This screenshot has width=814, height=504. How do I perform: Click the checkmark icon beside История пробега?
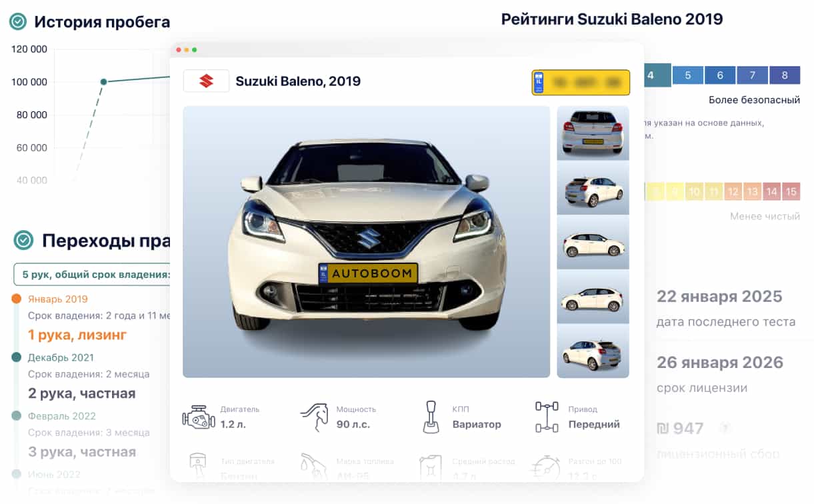17,22
